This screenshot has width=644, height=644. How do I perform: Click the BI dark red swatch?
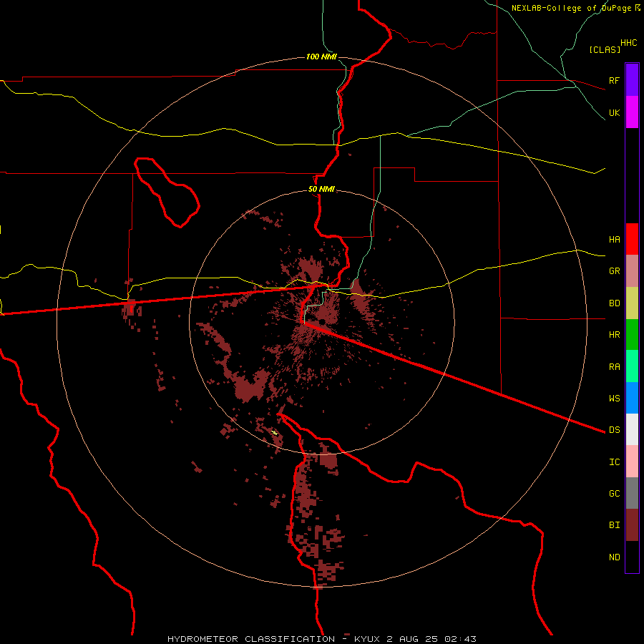pos(632,525)
